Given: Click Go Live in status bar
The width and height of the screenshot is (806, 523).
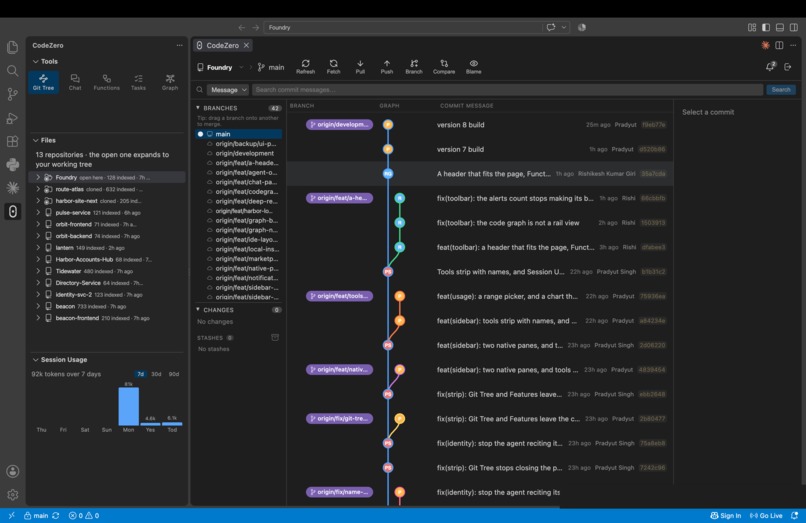Looking at the screenshot, I should coord(766,515).
